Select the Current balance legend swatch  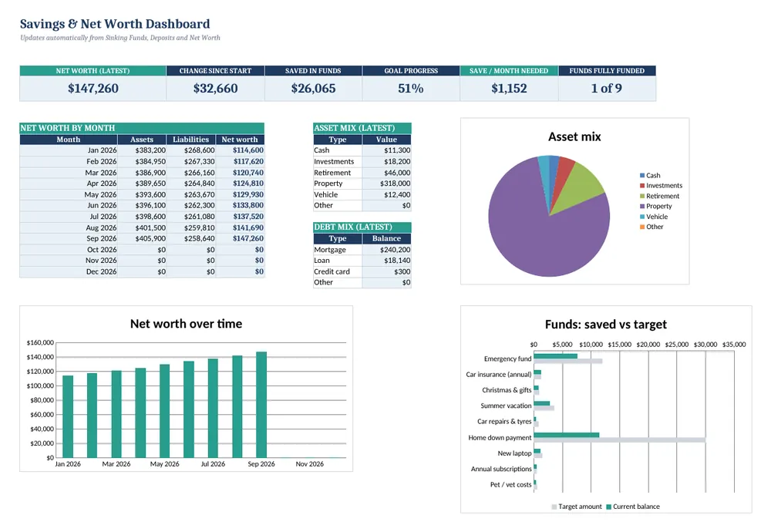[x=609, y=507]
